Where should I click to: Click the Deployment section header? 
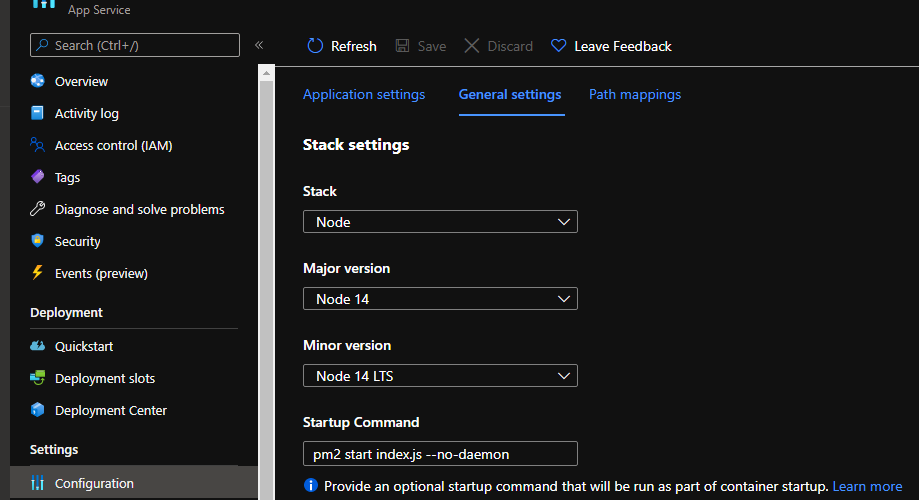(x=66, y=312)
